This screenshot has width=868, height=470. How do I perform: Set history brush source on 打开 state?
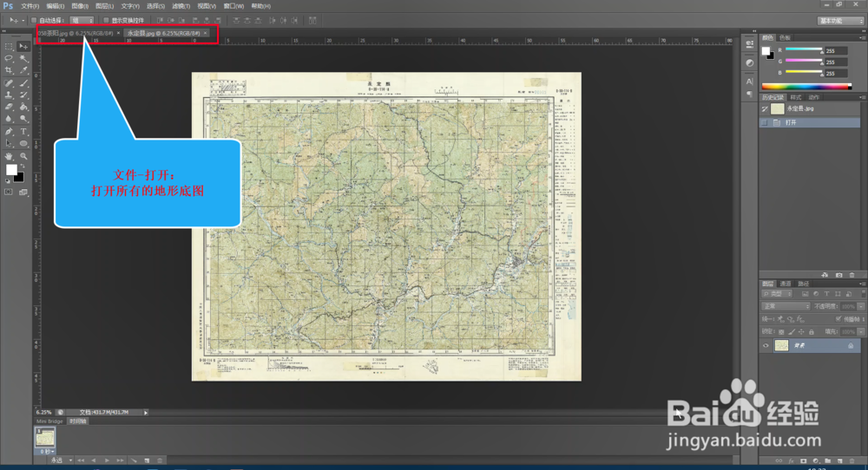click(765, 122)
